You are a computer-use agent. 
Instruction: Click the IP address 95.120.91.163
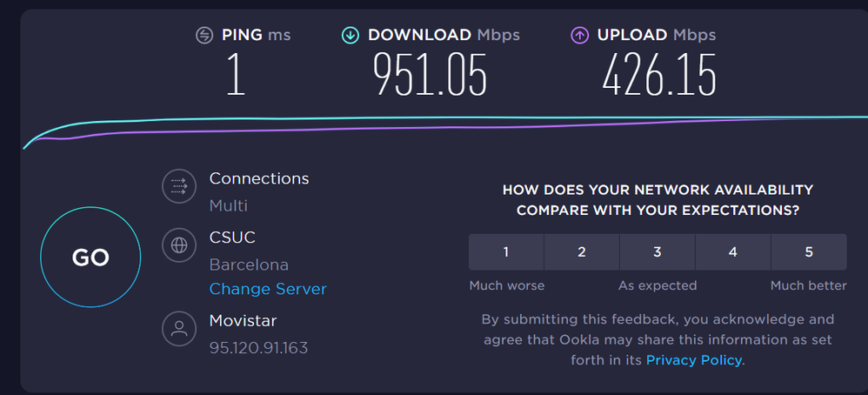coord(258,348)
